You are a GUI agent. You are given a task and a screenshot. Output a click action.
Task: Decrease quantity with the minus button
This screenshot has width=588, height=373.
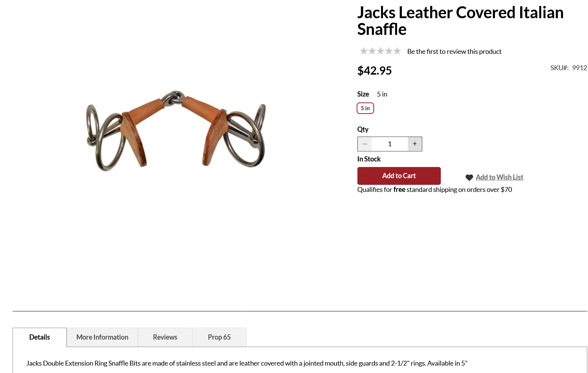pos(365,144)
